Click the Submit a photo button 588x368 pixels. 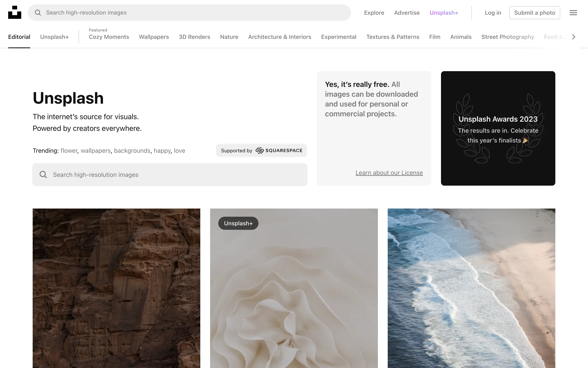535,13
